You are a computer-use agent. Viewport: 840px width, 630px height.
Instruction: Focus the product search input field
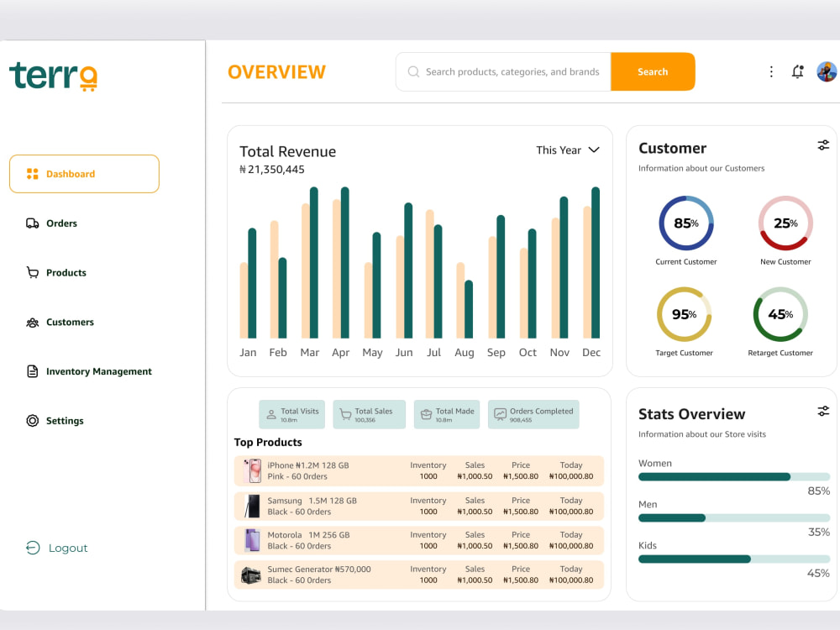503,71
